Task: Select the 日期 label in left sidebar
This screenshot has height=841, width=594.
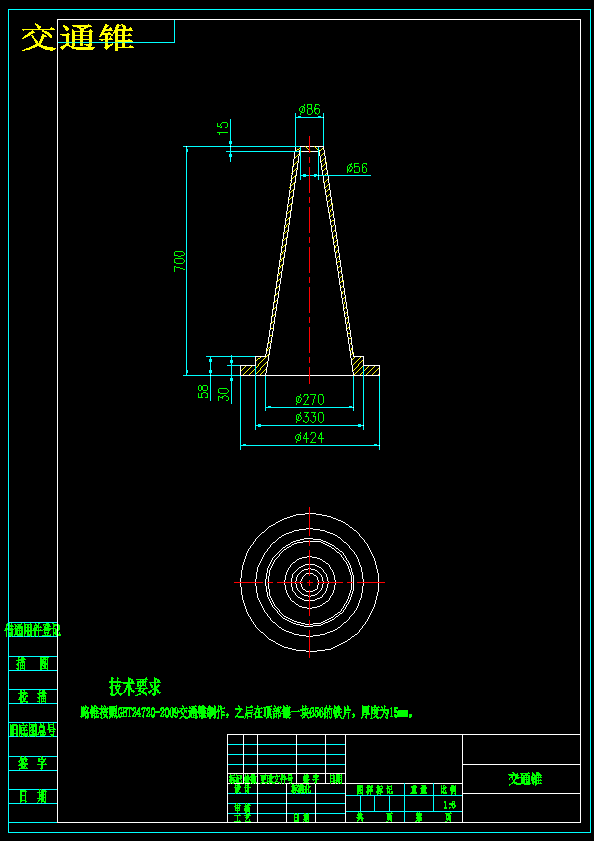Action: 32,796
